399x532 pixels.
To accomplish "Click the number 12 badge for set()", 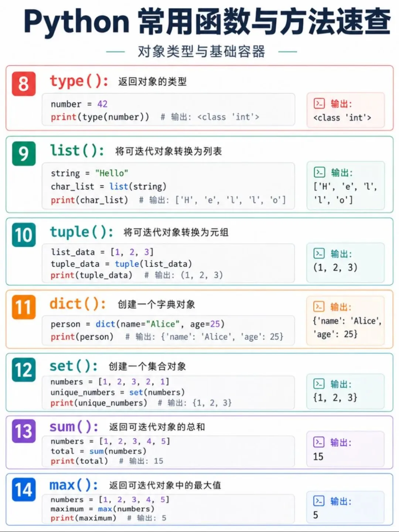I will pos(24,370).
